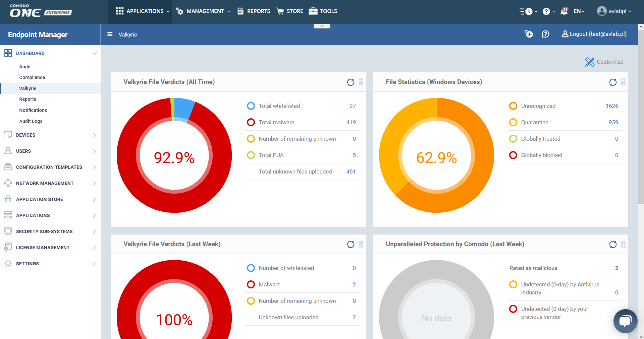Click the Quarantine count 959
Viewport: 644px width, 339px height.
tap(613, 122)
